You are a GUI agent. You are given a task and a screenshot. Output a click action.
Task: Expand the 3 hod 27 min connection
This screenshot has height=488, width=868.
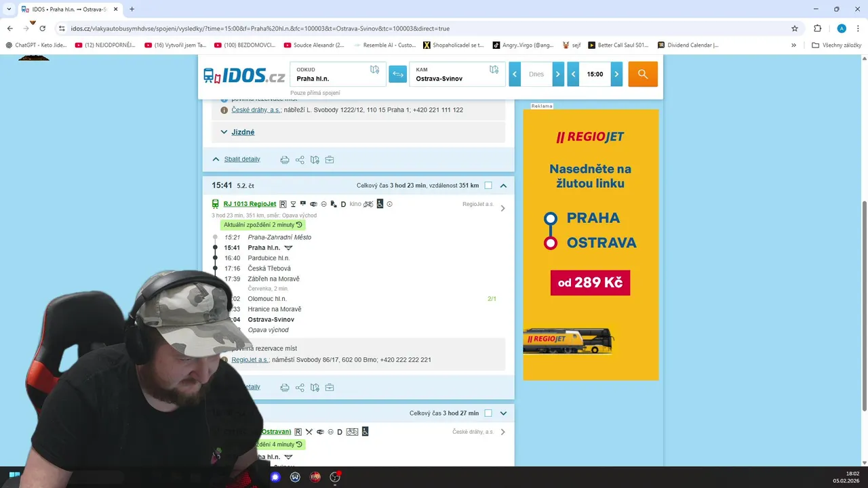tap(503, 413)
